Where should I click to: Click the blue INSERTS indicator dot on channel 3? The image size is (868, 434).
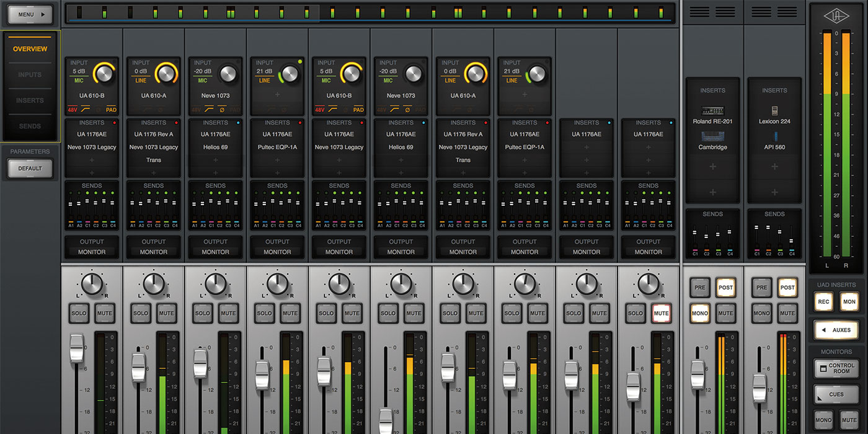[x=237, y=123]
